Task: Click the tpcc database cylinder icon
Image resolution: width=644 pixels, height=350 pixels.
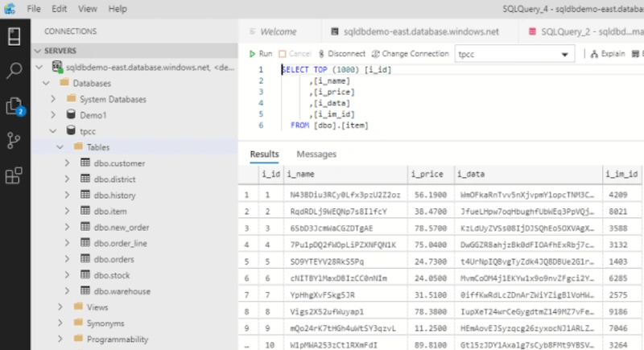Action: (x=71, y=130)
